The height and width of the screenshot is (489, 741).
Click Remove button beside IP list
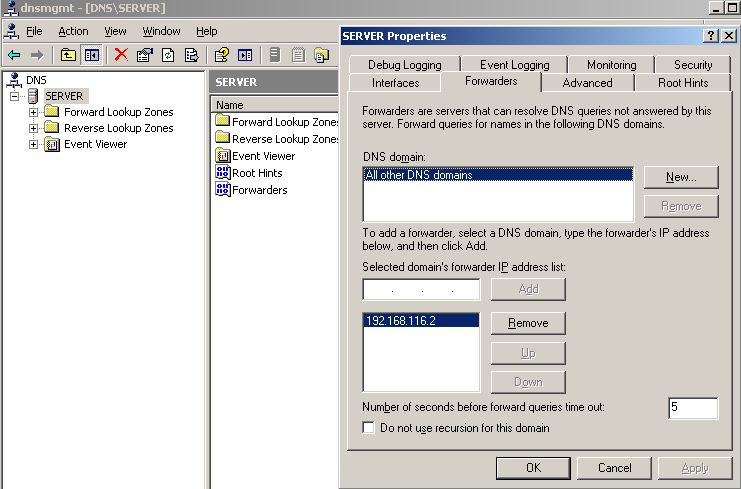click(x=528, y=323)
